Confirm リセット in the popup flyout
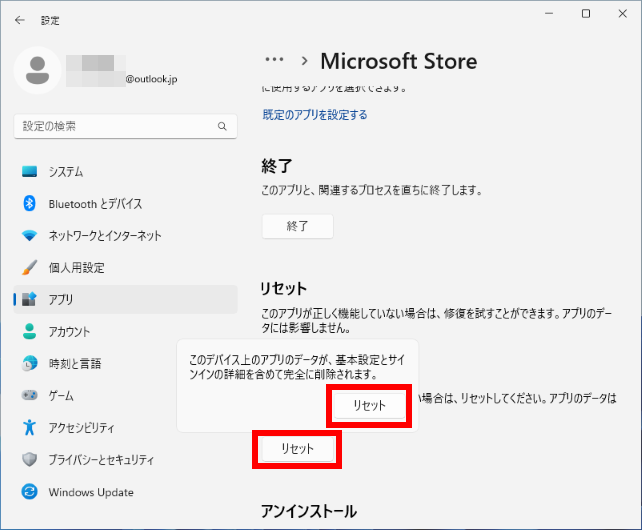 pyautogui.click(x=369, y=405)
